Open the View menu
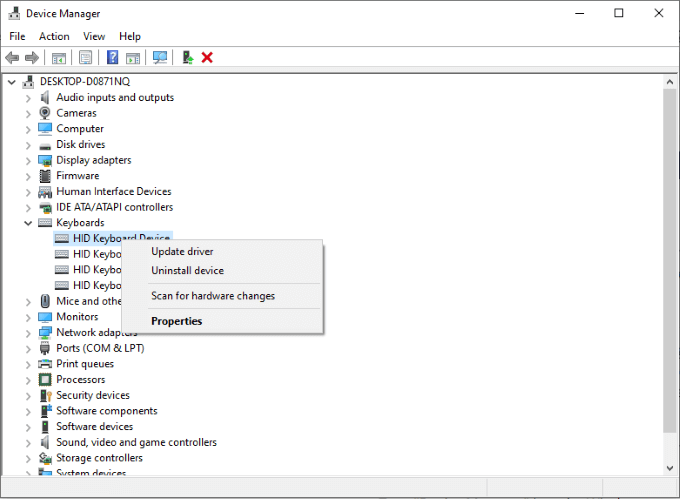This screenshot has height=499, width=680. tap(94, 36)
